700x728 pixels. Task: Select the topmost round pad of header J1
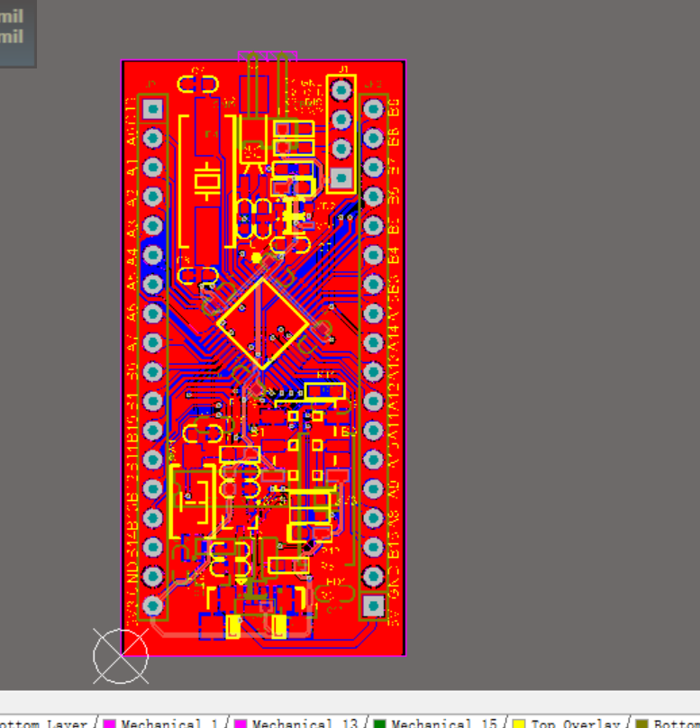click(x=341, y=90)
